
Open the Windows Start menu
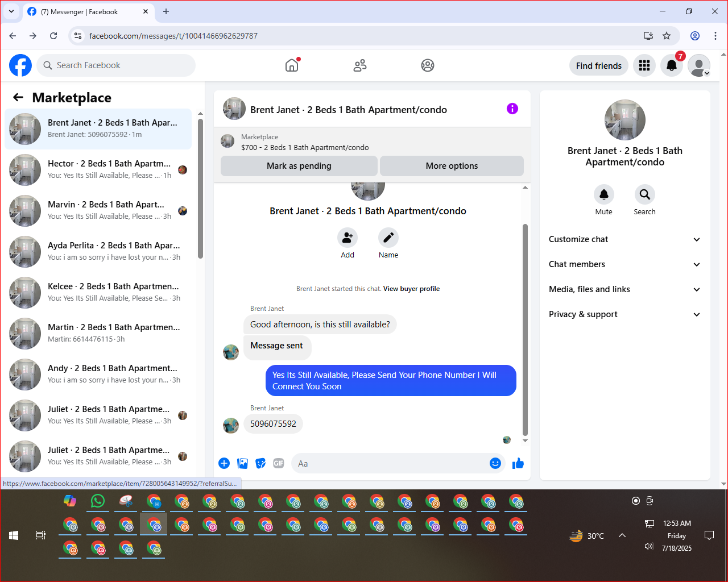coord(14,535)
